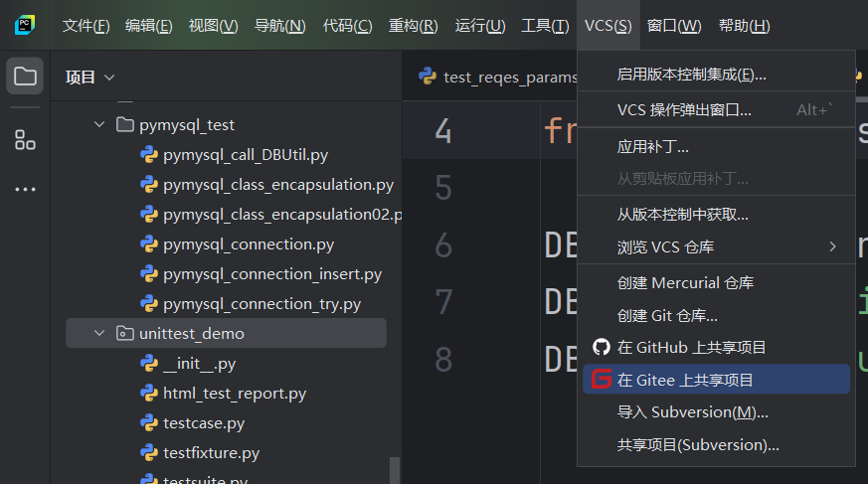868x484 pixels.
Task: Click the project tree vertical scrollbar
Action: tap(395, 470)
